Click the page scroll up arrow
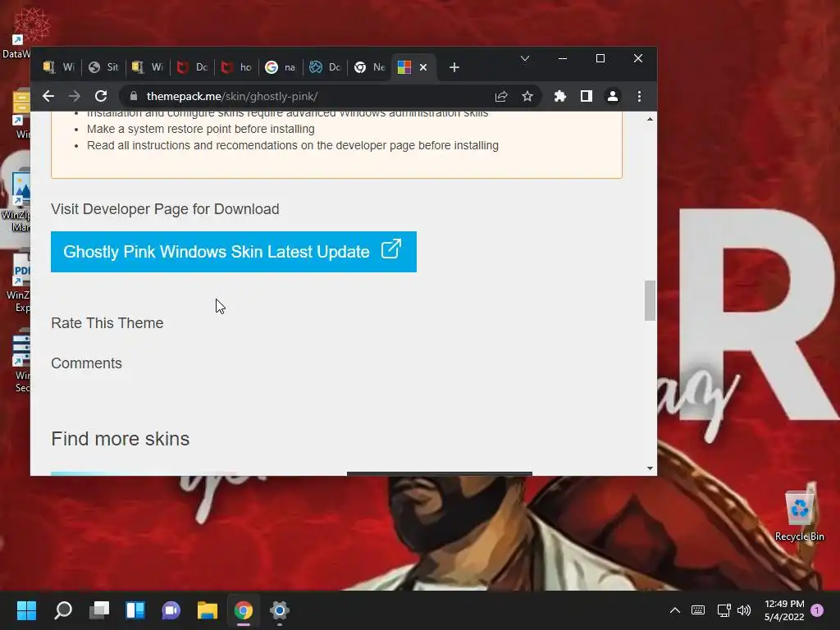840x630 pixels. coord(650,119)
